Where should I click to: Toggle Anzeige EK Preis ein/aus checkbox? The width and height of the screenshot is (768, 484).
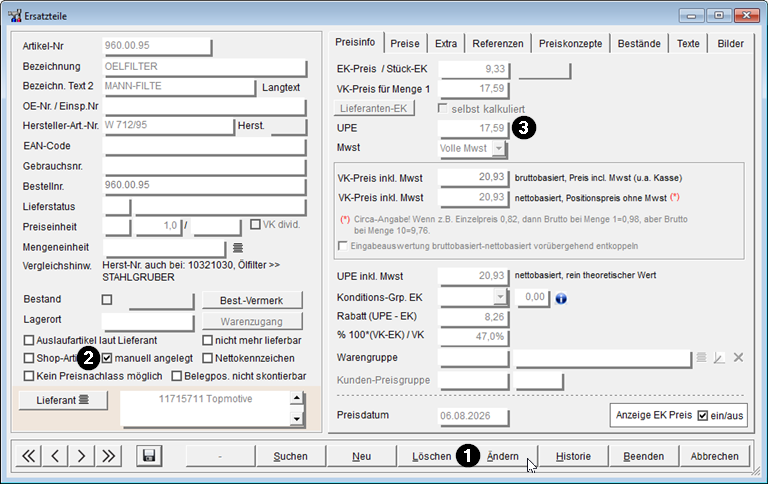702,415
